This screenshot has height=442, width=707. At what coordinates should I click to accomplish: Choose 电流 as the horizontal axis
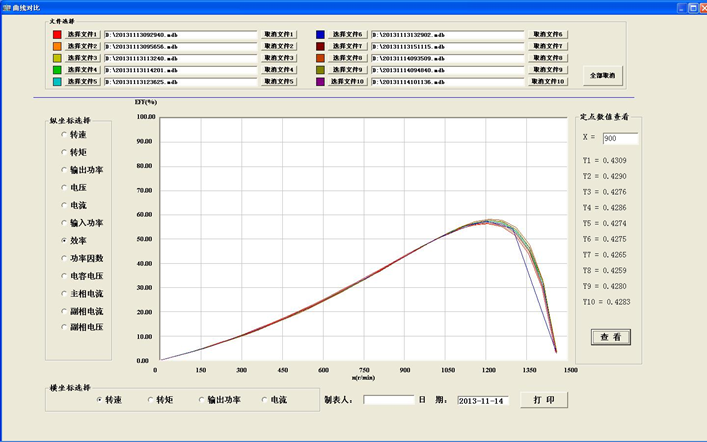(x=265, y=400)
